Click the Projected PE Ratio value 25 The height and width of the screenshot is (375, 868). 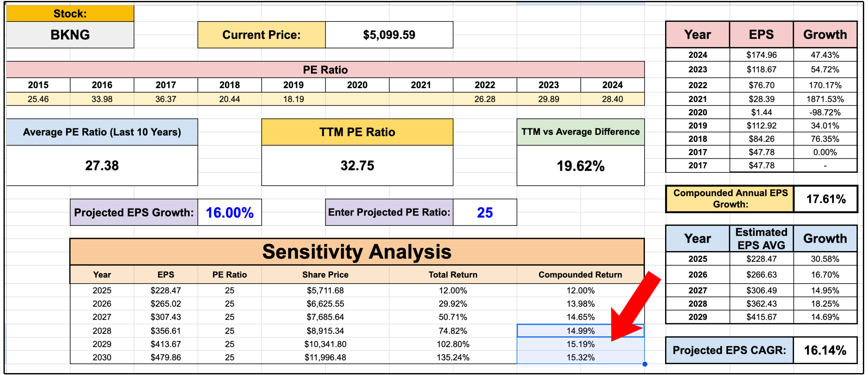click(x=484, y=213)
